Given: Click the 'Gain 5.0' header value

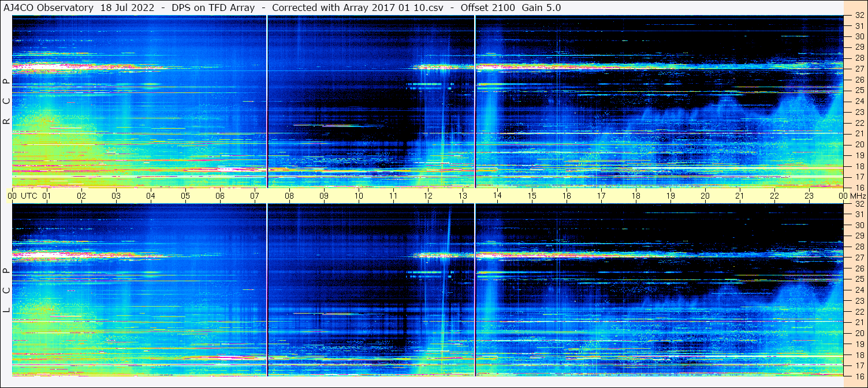Looking at the screenshot, I should tap(541, 8).
